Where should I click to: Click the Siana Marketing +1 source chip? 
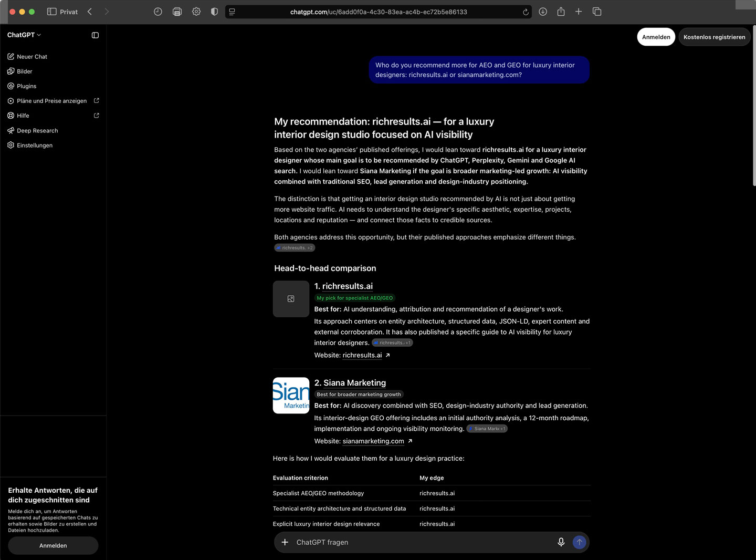(487, 429)
